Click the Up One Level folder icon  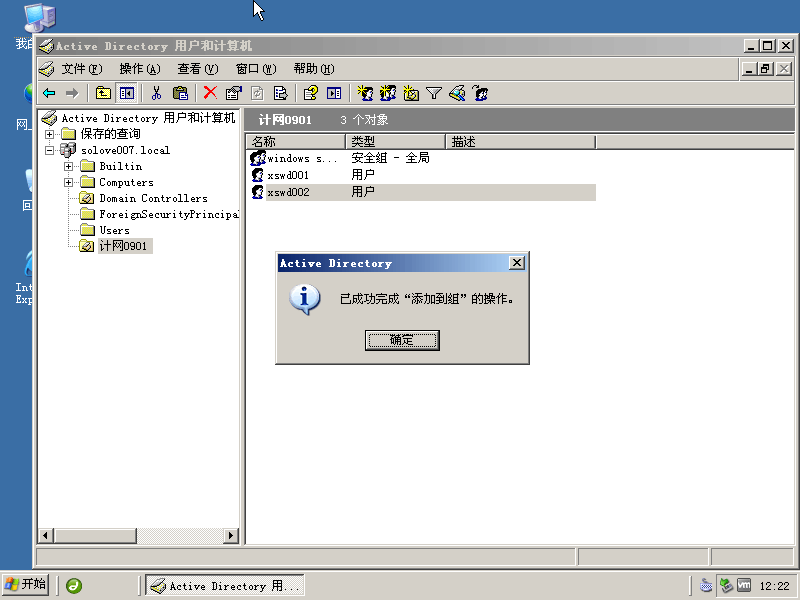pyautogui.click(x=103, y=93)
